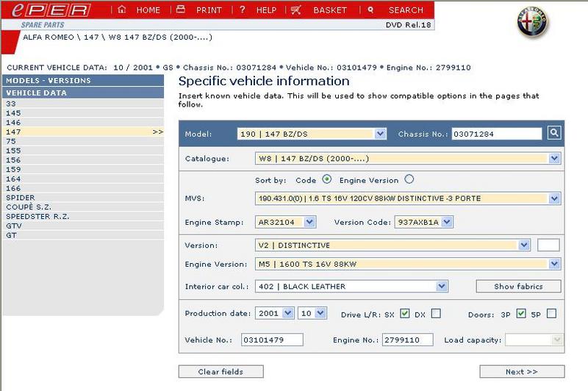Open the HOME menu

148,10
